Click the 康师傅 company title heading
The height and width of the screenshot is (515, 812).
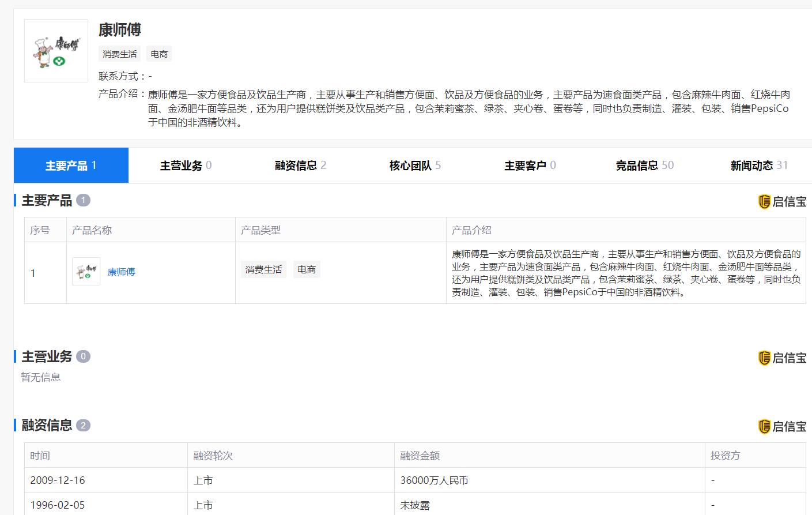pyautogui.click(x=120, y=29)
